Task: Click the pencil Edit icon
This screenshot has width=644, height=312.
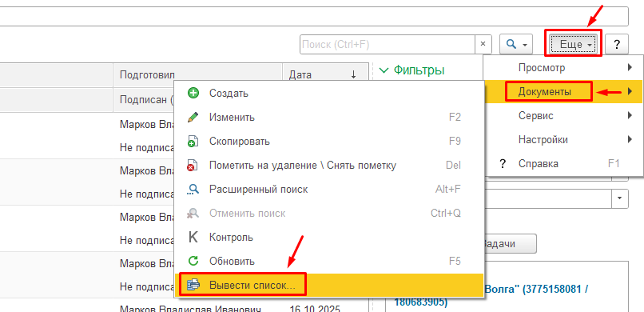Action: click(x=193, y=117)
